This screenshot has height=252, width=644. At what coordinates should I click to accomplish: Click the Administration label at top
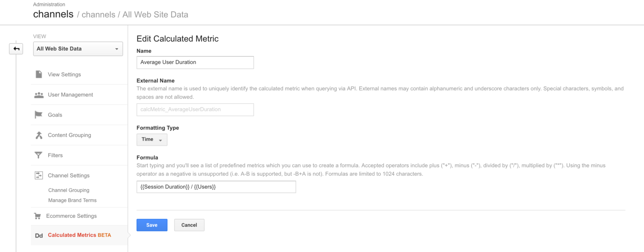[49, 4]
